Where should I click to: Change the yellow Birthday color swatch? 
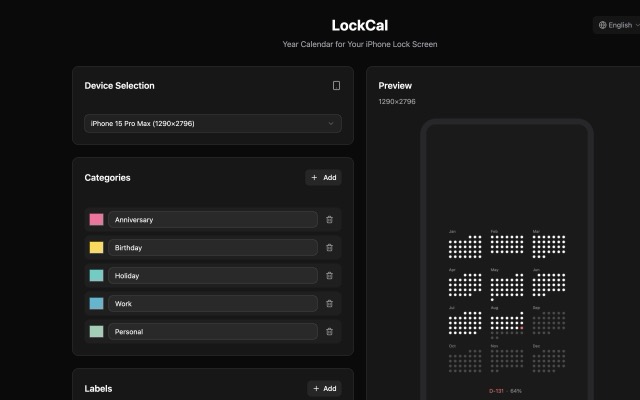click(x=96, y=247)
